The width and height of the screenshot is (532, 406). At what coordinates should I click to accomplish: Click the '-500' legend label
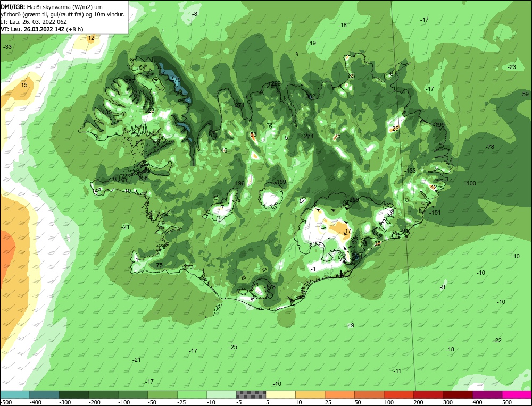pos(6,402)
